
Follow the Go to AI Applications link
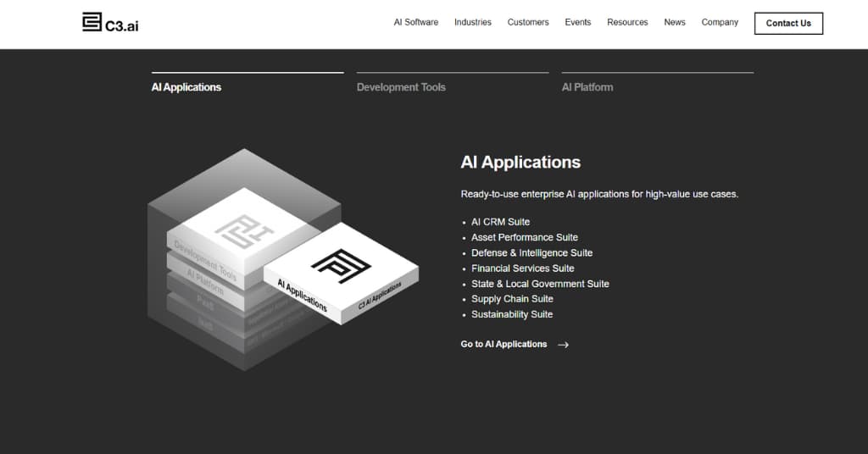504,344
